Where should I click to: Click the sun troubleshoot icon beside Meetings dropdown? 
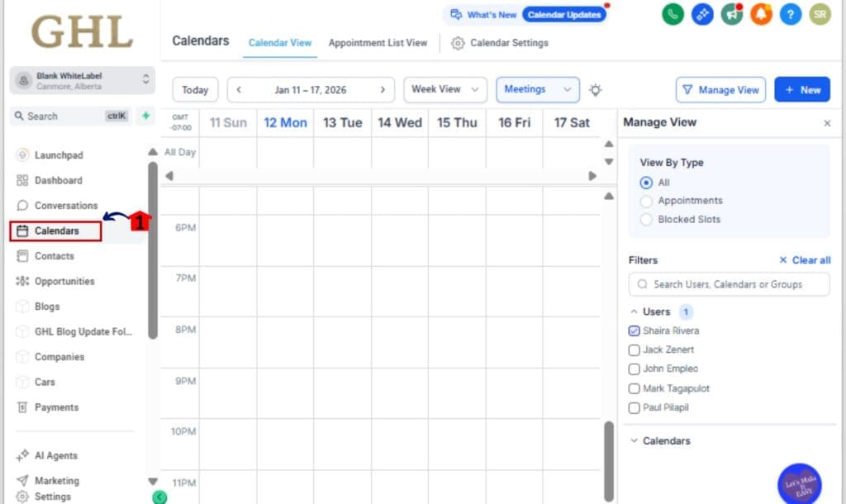pos(595,89)
